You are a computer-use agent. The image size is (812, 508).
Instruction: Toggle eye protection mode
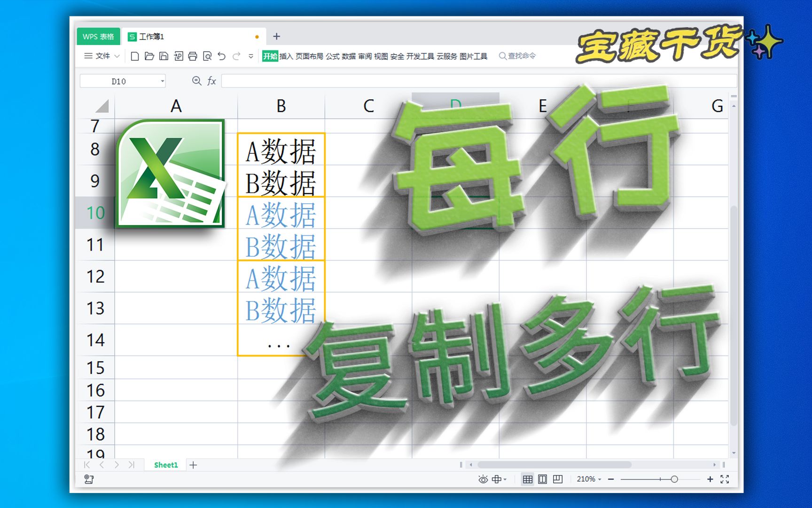[483, 479]
